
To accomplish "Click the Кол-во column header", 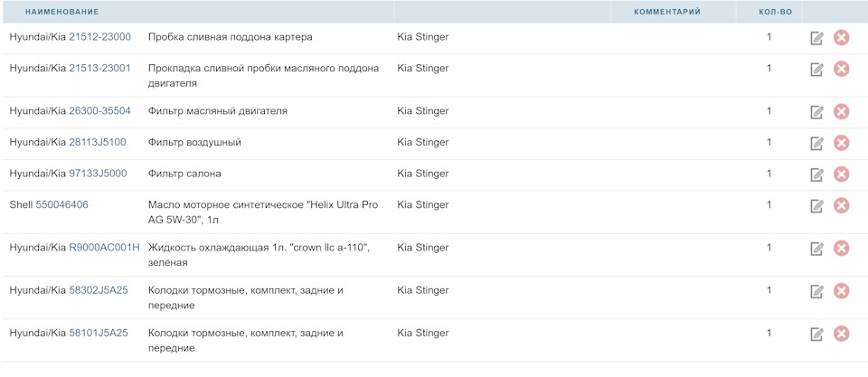I will (x=775, y=12).
